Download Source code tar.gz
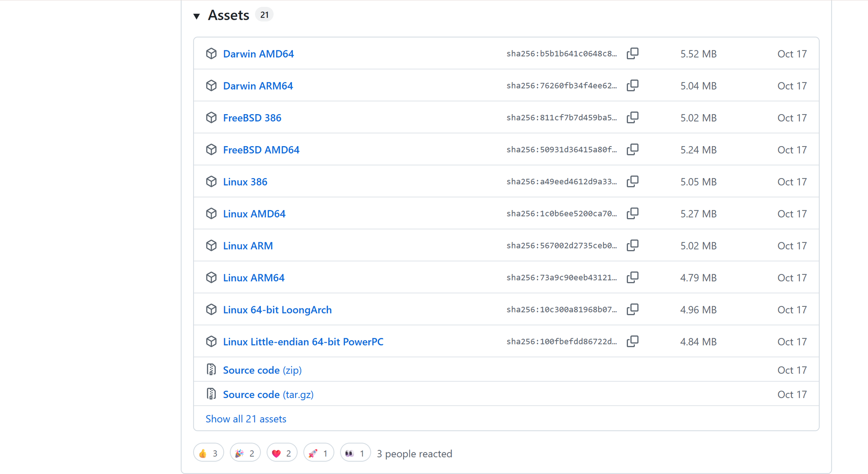Image resolution: width=868 pixels, height=474 pixels. coord(268,395)
